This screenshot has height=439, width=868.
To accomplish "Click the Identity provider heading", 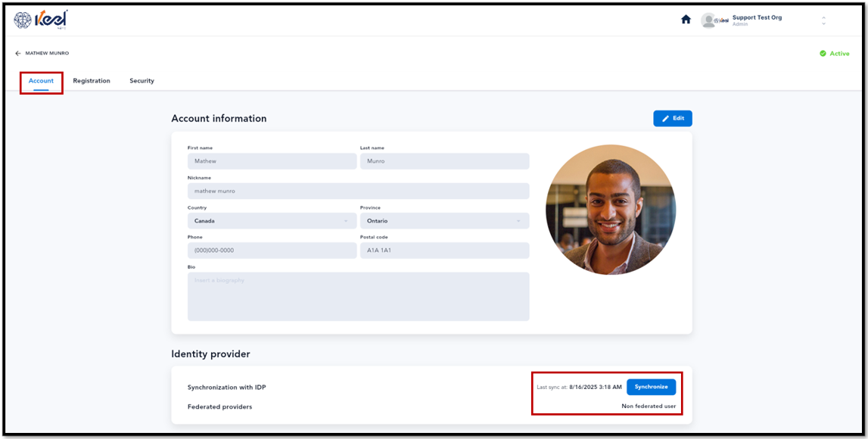I will [x=210, y=354].
